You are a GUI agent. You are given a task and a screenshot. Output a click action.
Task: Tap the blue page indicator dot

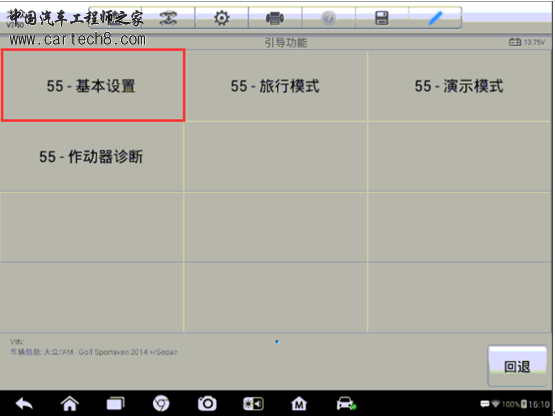277,342
